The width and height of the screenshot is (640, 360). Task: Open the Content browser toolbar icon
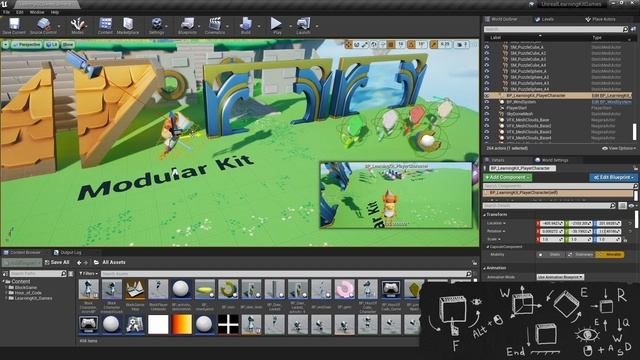(105, 25)
